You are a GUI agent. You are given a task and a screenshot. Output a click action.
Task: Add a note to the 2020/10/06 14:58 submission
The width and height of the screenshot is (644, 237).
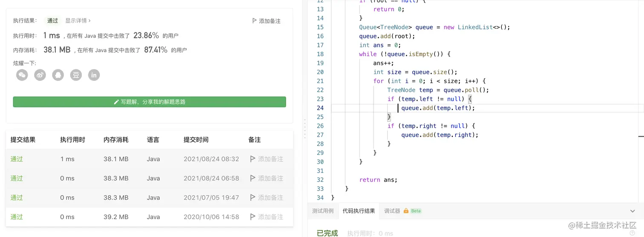[x=266, y=217]
